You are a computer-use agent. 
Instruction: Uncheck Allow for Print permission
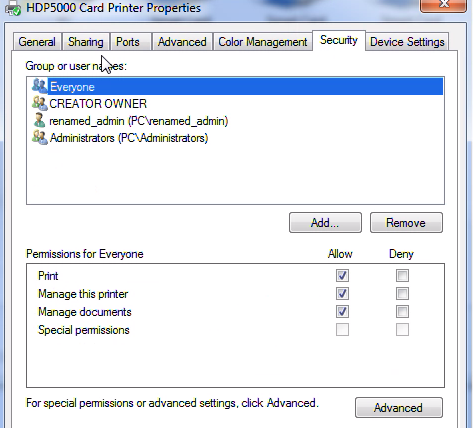pos(342,276)
